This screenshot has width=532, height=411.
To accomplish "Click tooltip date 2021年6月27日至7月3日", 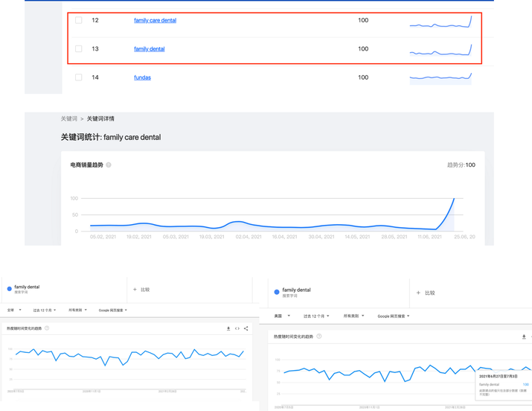I will pyautogui.click(x=498, y=377).
